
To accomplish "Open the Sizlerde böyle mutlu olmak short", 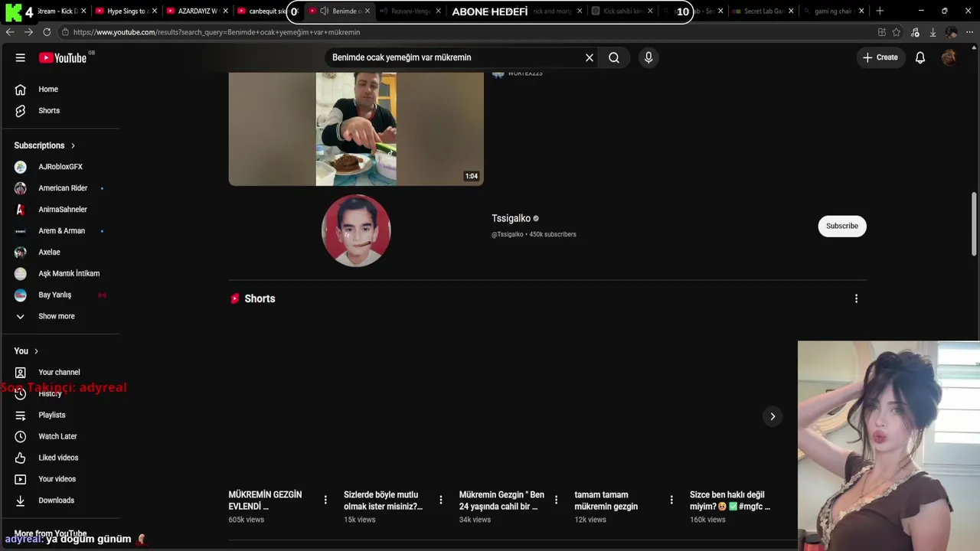I will [383, 500].
